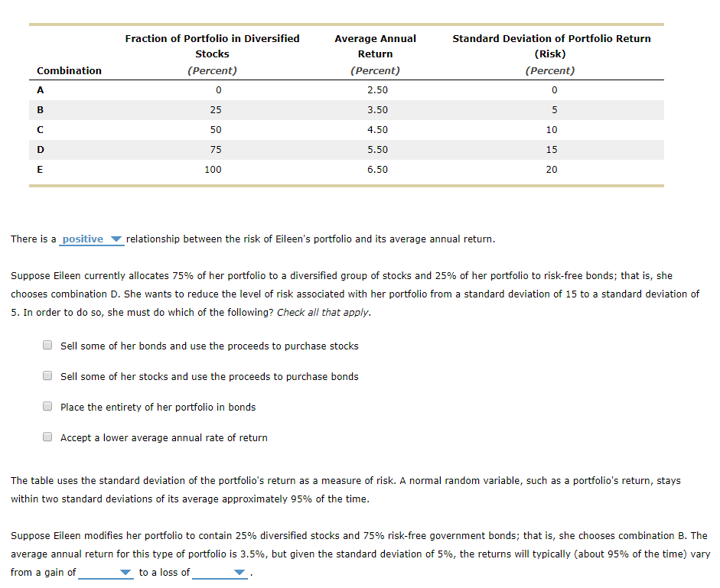Open the dropdown after "loss of"

[220, 572]
